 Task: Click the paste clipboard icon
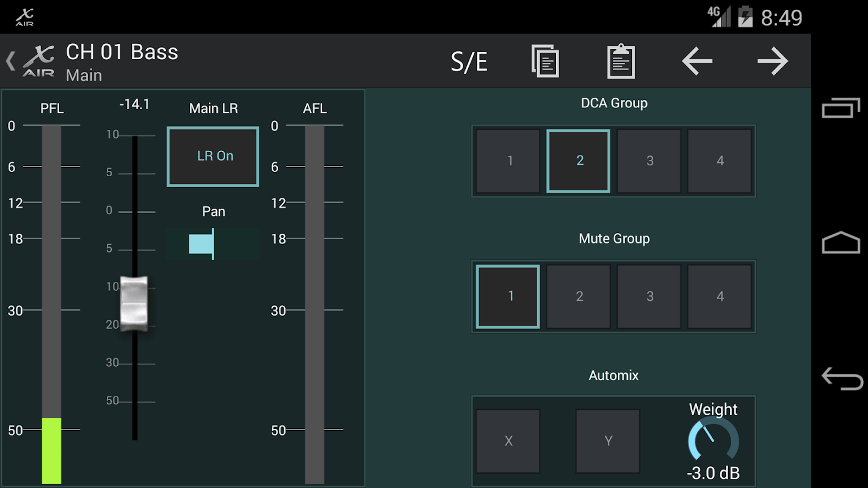coord(621,62)
